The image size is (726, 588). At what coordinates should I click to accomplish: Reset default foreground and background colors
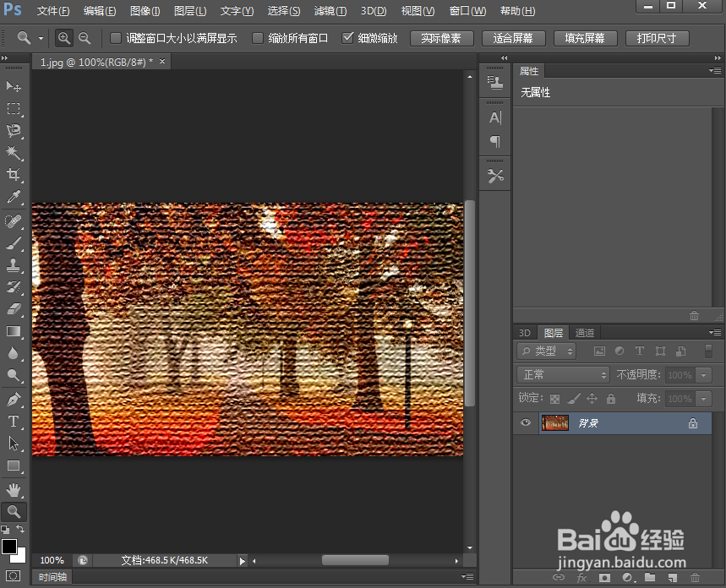(x=5, y=529)
